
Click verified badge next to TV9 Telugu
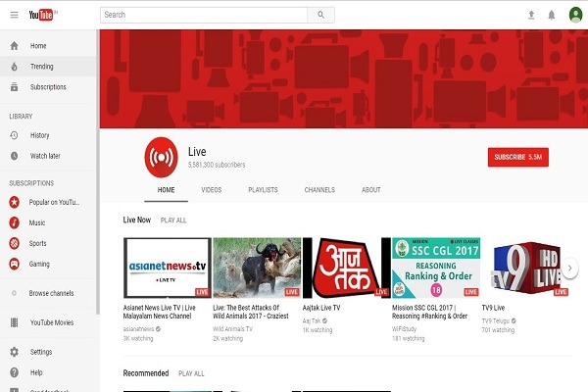point(514,320)
